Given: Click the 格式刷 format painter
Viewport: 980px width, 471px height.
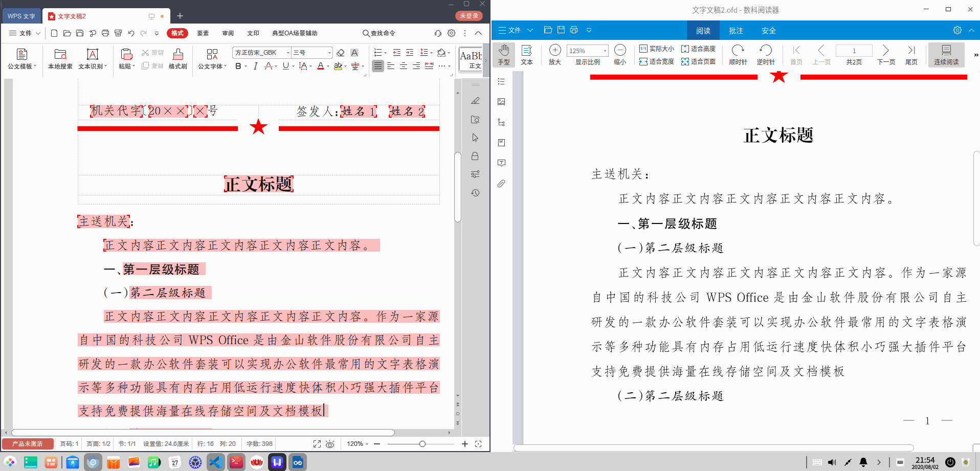Looking at the screenshot, I should [177, 58].
